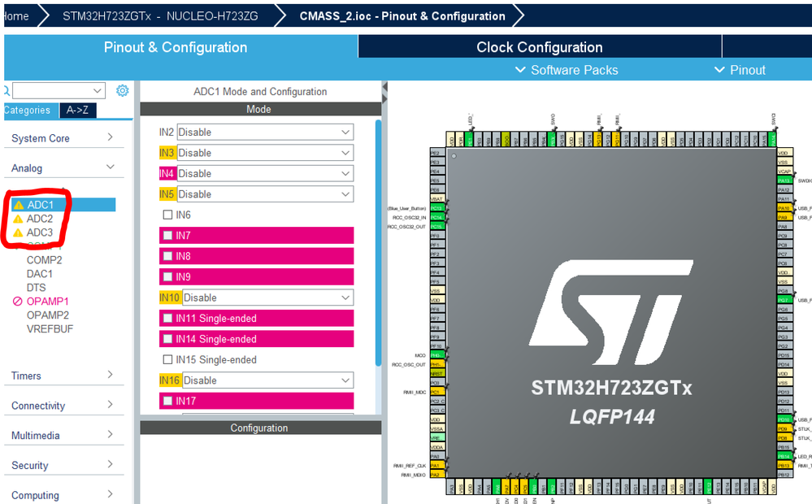
Task: Select the gray PB12 pin
Action: click(784, 475)
